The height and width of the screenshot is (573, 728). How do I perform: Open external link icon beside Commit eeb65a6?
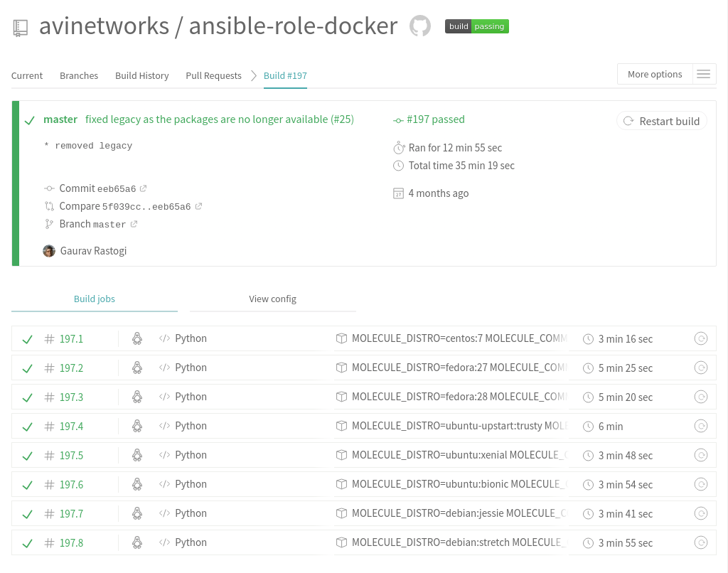click(x=144, y=188)
